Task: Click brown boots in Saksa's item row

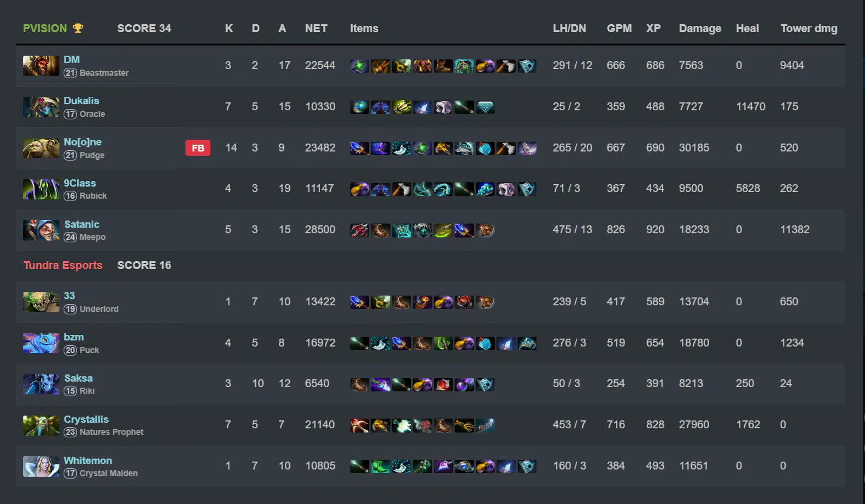Action: click(x=359, y=384)
